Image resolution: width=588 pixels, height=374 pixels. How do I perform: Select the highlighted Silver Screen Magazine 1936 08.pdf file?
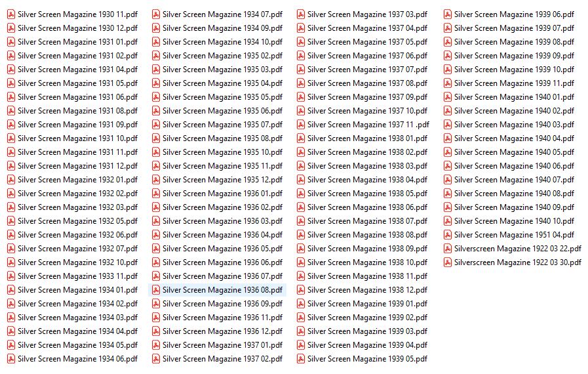point(222,290)
